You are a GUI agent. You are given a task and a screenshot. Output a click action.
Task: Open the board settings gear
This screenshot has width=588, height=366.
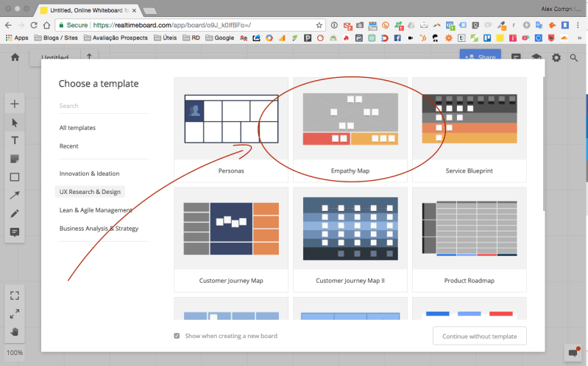pyautogui.click(x=556, y=57)
